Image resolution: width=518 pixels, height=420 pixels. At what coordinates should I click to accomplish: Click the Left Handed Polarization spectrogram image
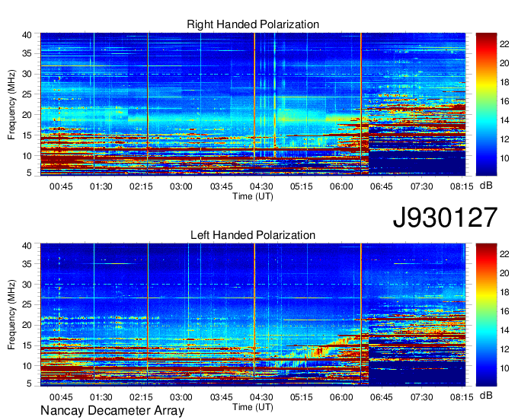(x=253, y=315)
